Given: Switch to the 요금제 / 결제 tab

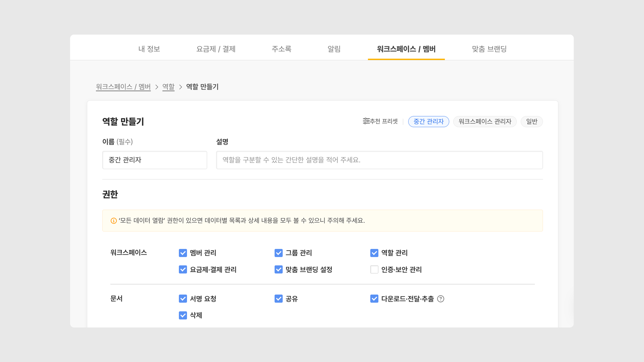Looking at the screenshot, I should pos(216,49).
